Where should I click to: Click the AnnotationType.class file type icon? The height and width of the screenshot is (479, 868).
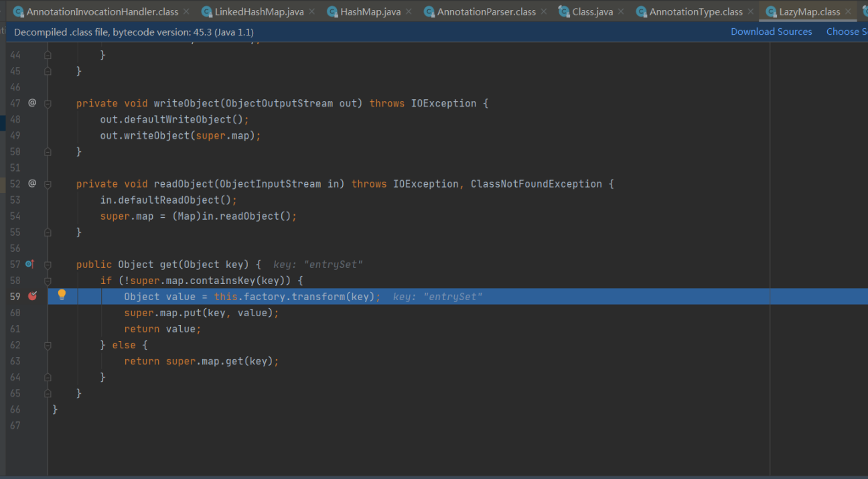(642, 11)
